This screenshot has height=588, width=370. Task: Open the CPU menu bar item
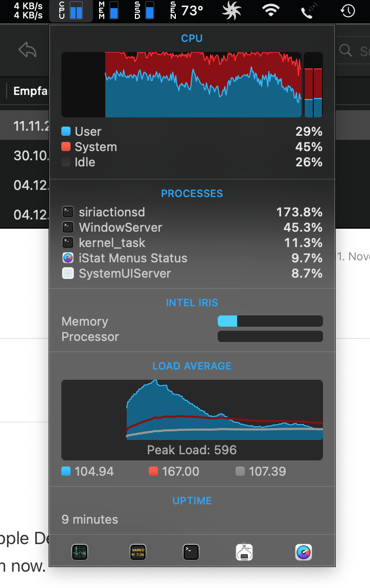[x=71, y=11]
